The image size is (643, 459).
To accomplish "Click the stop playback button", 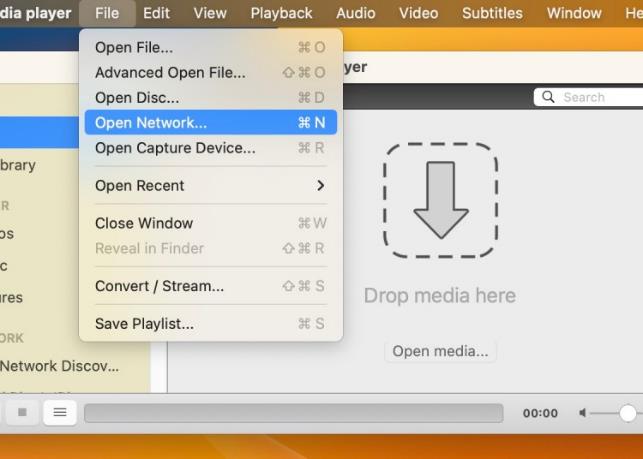I will 22,412.
